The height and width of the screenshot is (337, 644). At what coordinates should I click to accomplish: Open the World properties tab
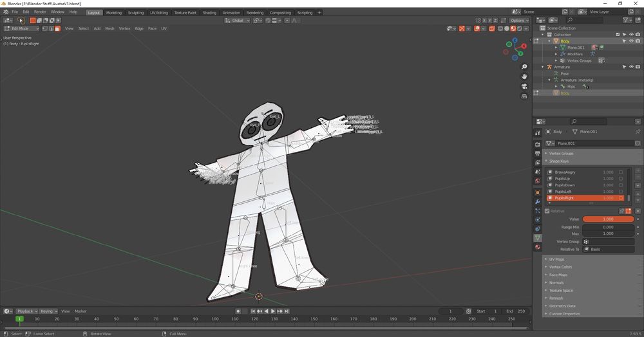tap(538, 181)
